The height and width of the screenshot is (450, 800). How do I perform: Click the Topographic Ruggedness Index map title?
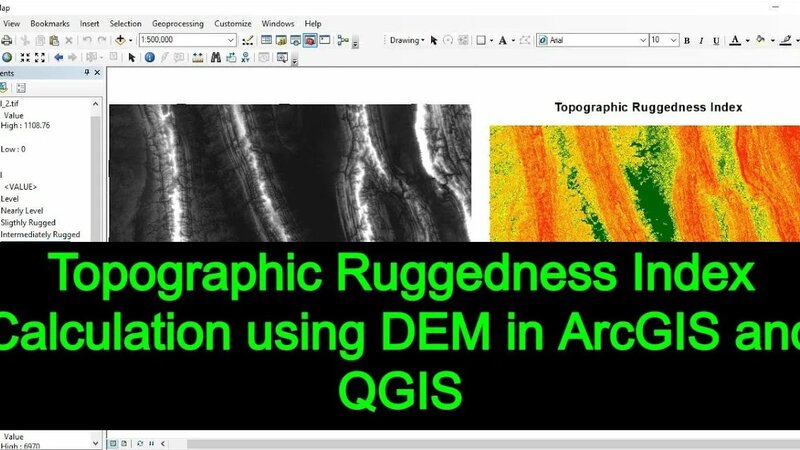pos(648,107)
